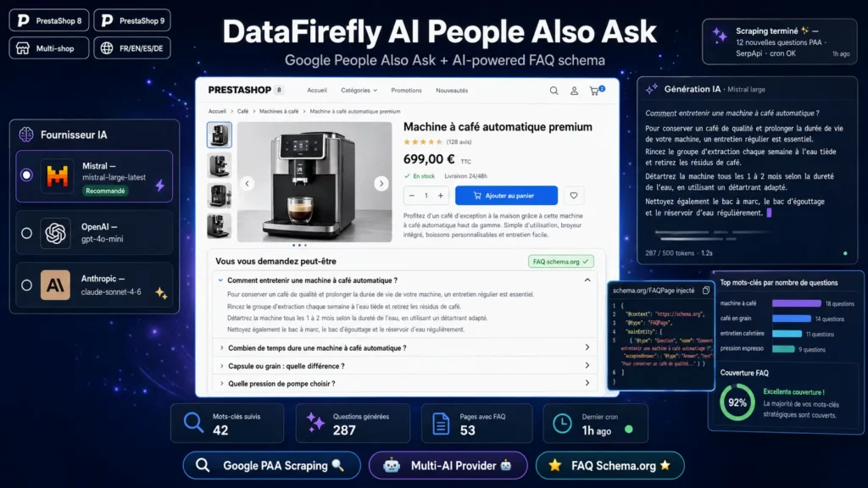Click the sparkle icon on Anthropic card
Screen dimensions: 868x488
point(161,292)
